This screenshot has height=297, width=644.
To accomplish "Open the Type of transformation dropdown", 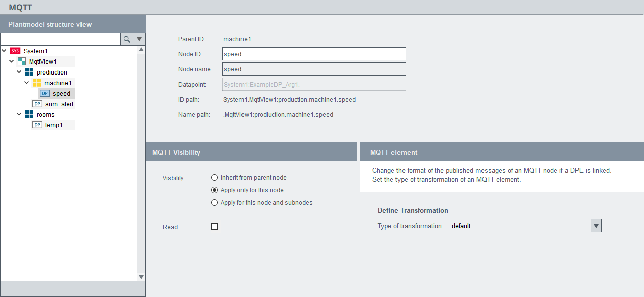I will pyautogui.click(x=596, y=226).
